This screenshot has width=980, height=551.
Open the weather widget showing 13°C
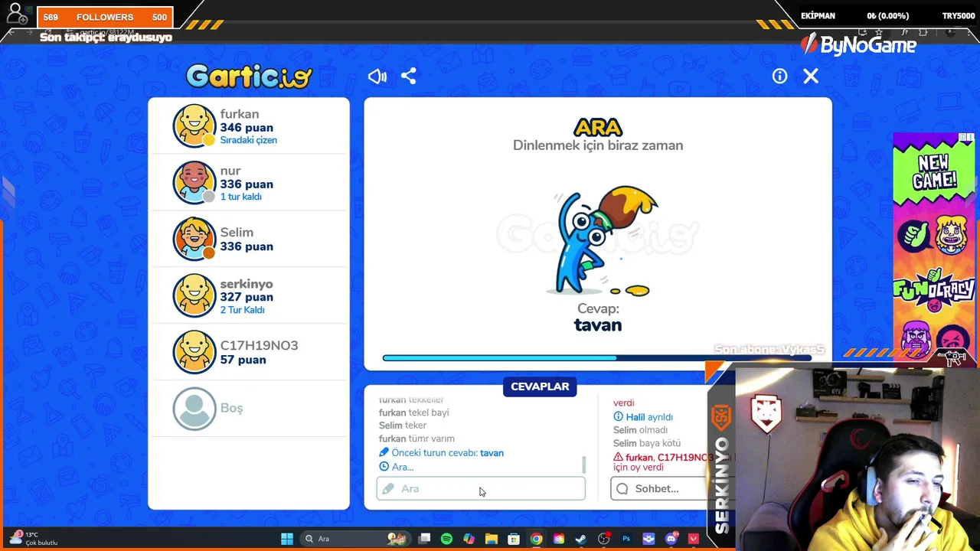(34, 539)
